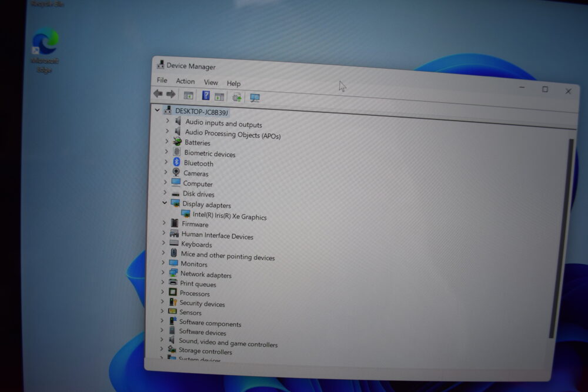
Task: Click the Monitors category icon
Action: (173, 263)
